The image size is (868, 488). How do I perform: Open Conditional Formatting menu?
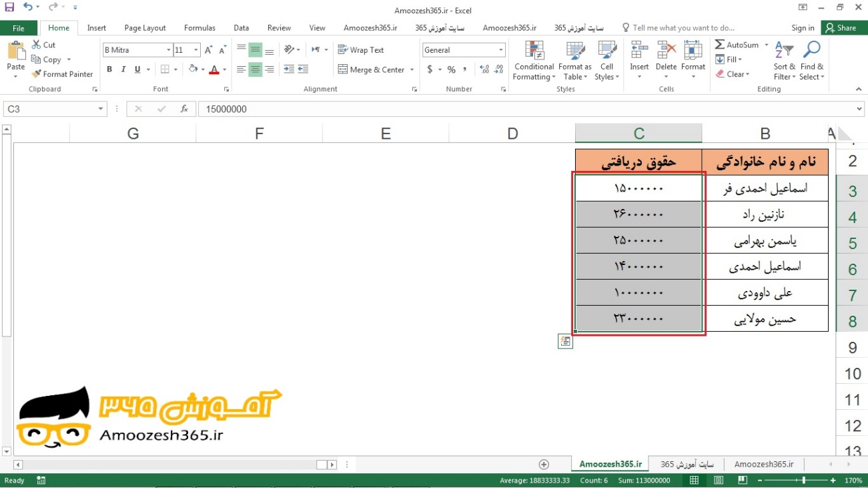tap(534, 61)
